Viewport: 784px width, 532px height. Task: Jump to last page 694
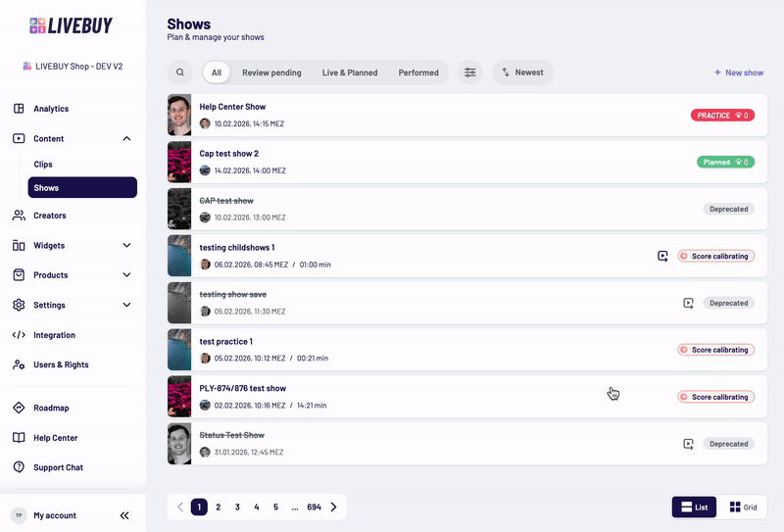314,507
